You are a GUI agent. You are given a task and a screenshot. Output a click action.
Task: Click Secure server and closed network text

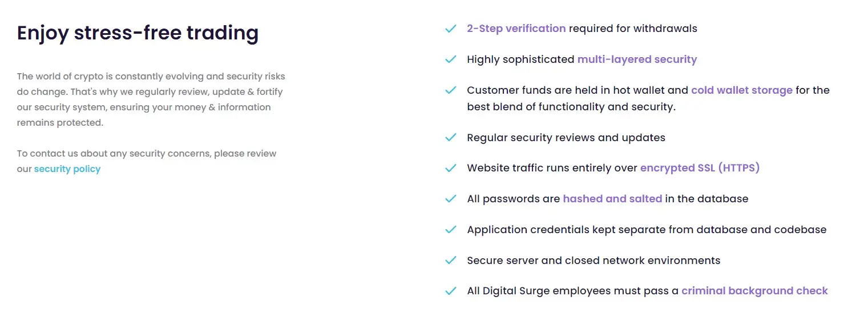pyautogui.click(x=594, y=261)
